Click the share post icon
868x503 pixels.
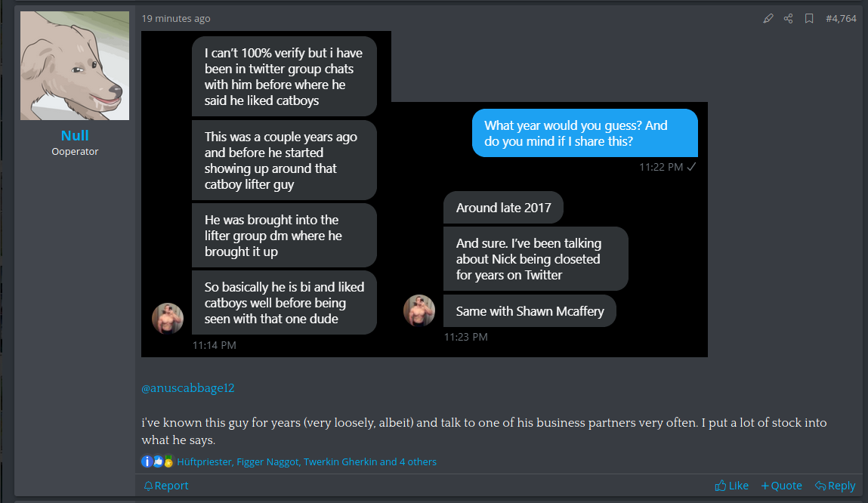(x=789, y=18)
